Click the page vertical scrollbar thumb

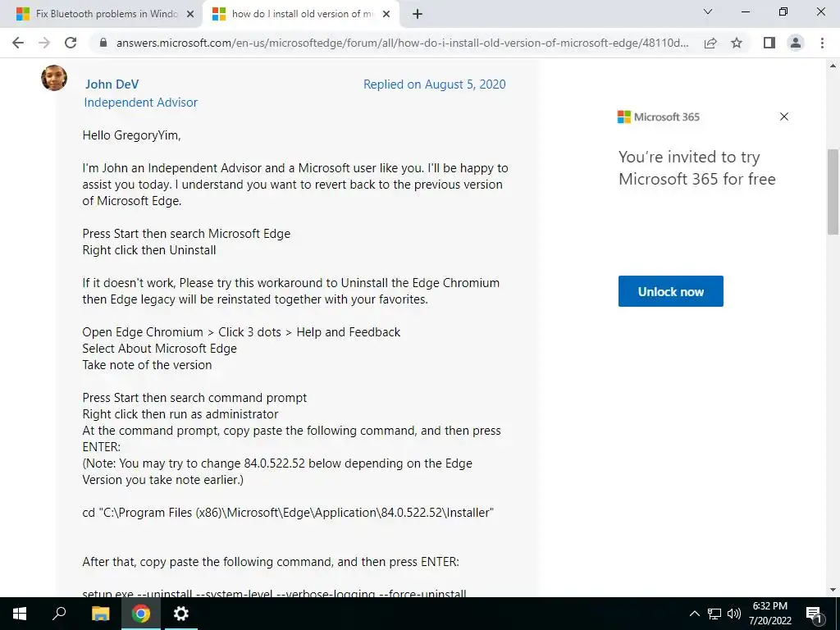tap(833, 191)
